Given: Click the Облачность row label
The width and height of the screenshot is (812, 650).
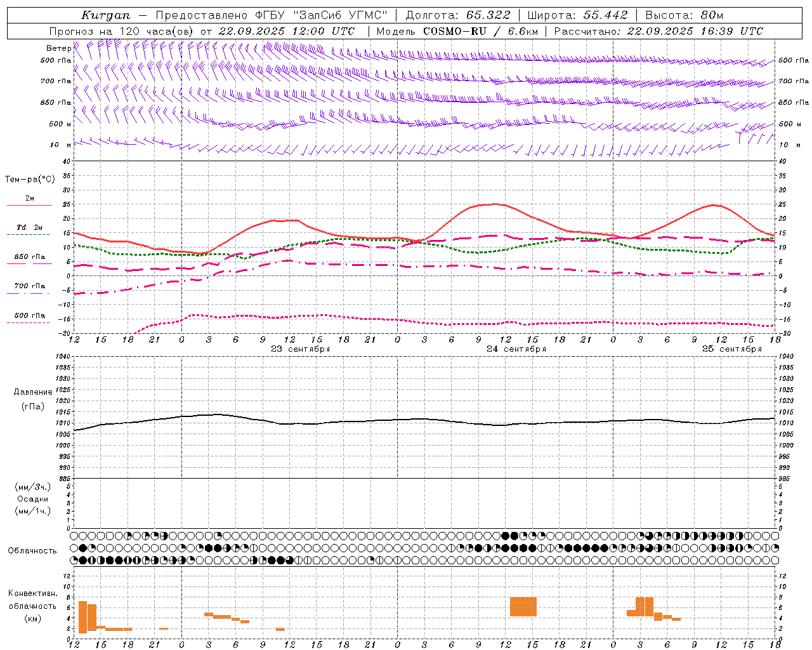Looking at the screenshot, I should click(x=32, y=551).
